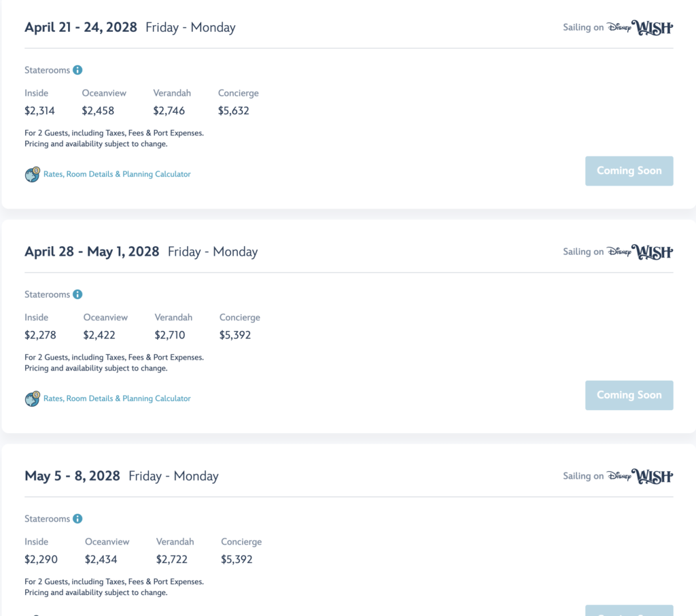This screenshot has height=616, width=696.
Task: Open Rates, Room Details link for April 21 sailing
Action: (117, 174)
